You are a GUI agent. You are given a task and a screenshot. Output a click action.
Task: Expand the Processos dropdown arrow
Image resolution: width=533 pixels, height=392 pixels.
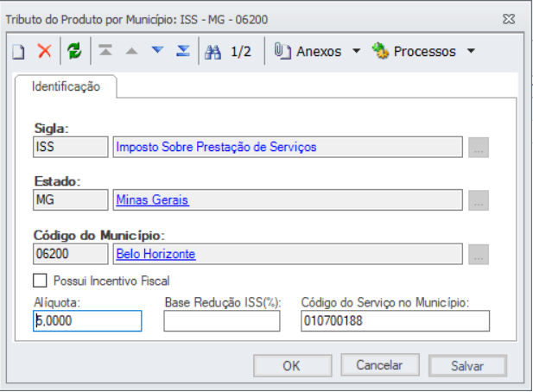471,51
